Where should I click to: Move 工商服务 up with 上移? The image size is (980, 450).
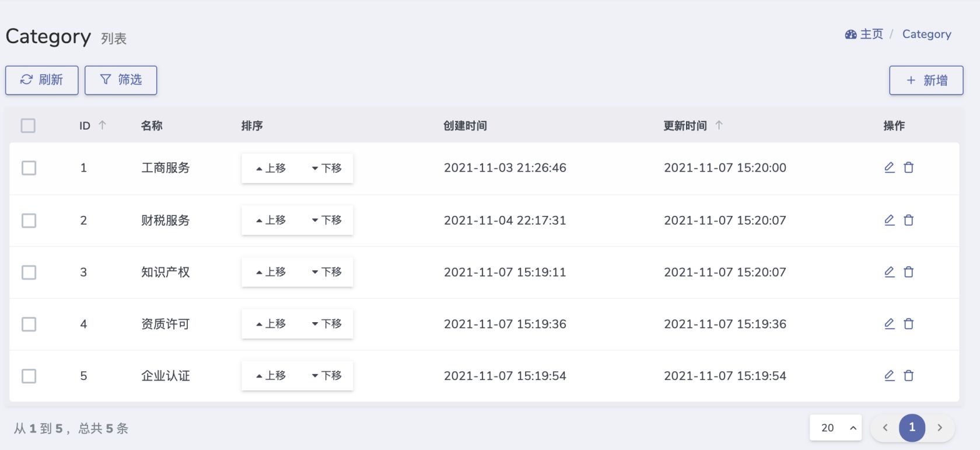coord(270,168)
